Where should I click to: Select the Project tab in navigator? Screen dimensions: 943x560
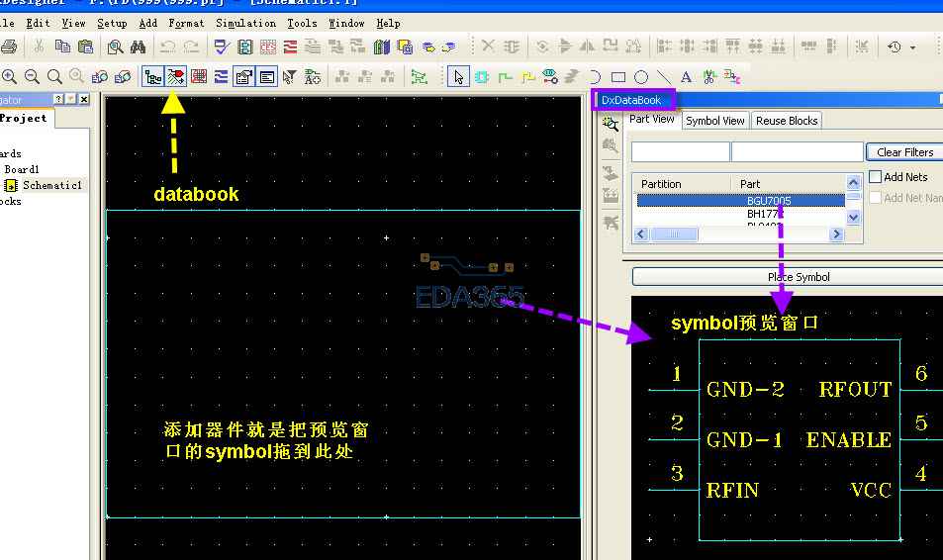coord(24,119)
